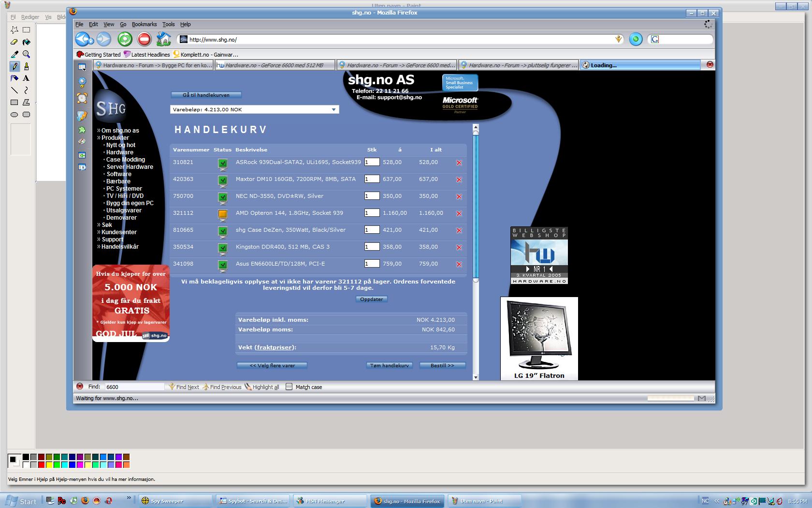This screenshot has width=812, height=508.
Task: Click Firefox Forward navigation button
Action: point(104,39)
